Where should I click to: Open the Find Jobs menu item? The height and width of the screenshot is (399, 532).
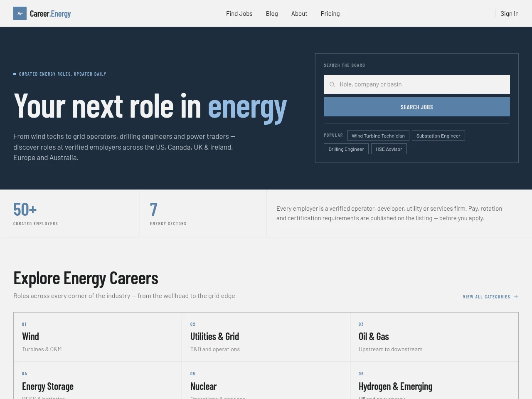click(239, 14)
